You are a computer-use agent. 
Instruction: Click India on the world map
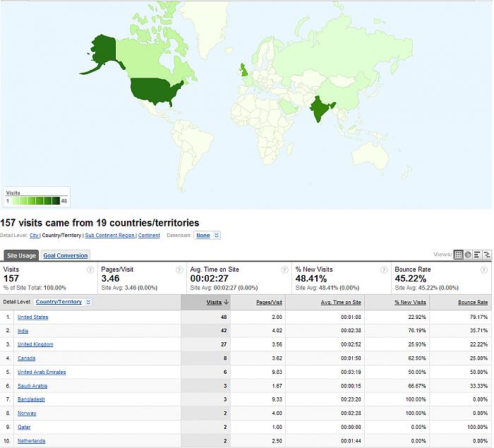[319, 109]
